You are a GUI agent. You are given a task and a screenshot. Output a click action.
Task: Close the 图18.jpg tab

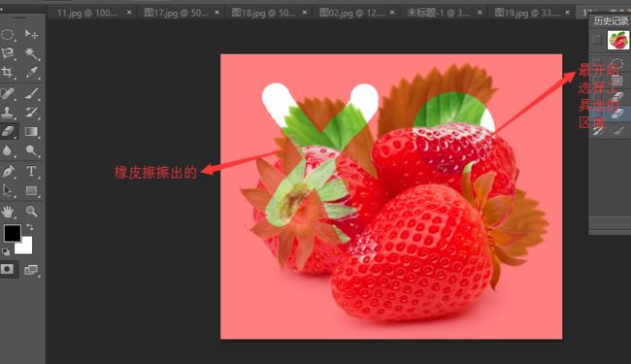[x=305, y=13]
